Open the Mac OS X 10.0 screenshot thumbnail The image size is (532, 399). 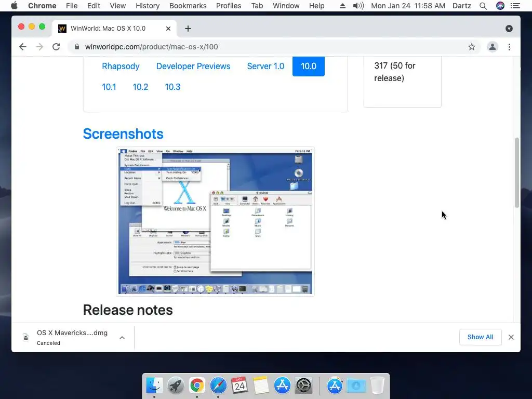click(215, 221)
